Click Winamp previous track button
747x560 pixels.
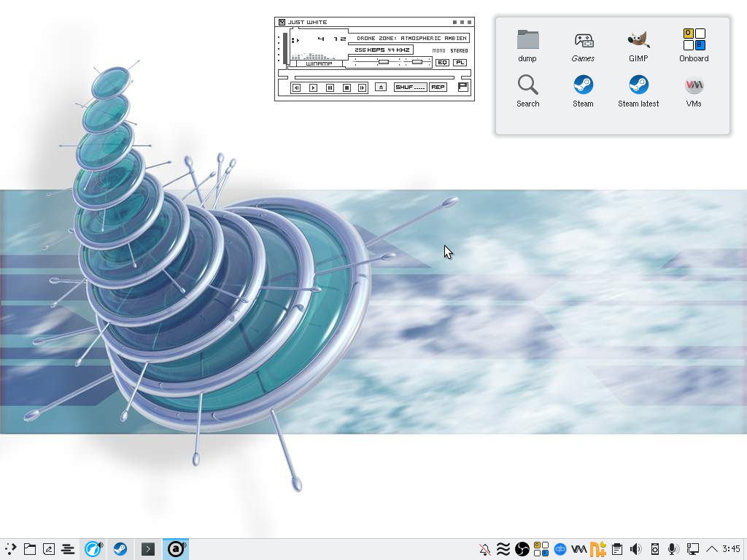pyautogui.click(x=296, y=87)
